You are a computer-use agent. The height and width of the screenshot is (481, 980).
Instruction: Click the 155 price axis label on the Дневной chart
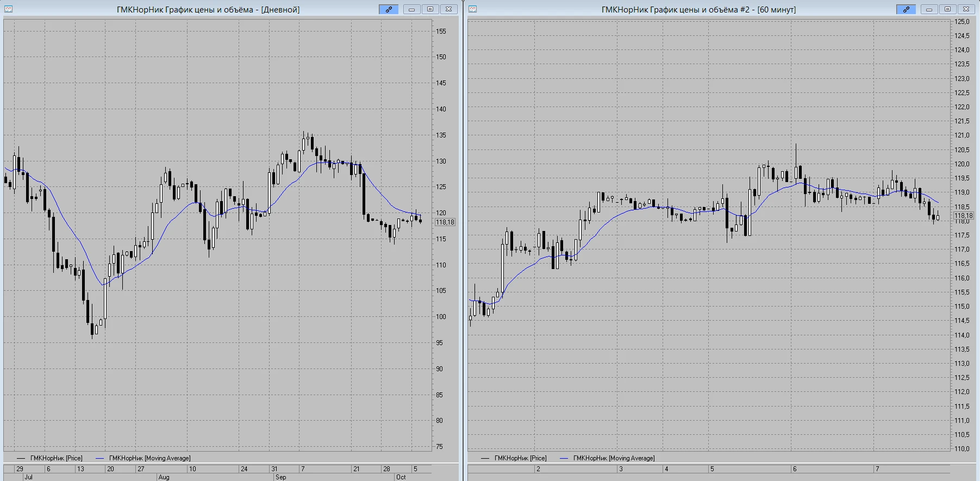coord(441,31)
